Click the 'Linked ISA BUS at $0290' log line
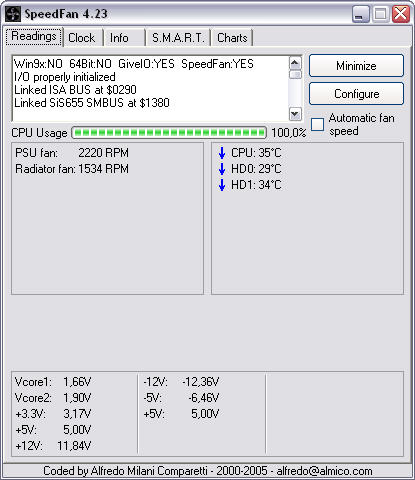Viewport: 415px width, 480px height. [75, 90]
